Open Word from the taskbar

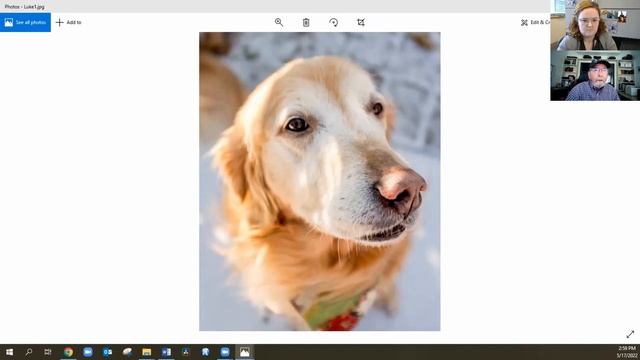[x=166, y=352]
